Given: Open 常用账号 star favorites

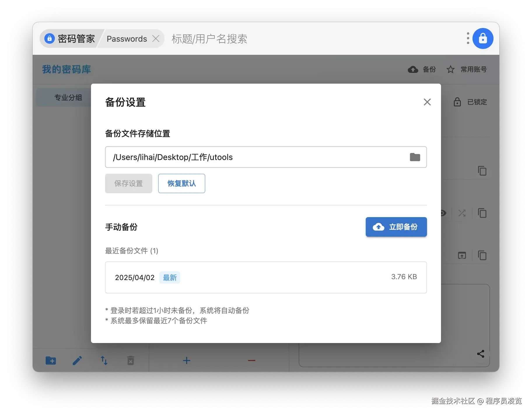Looking at the screenshot, I should 467,69.
